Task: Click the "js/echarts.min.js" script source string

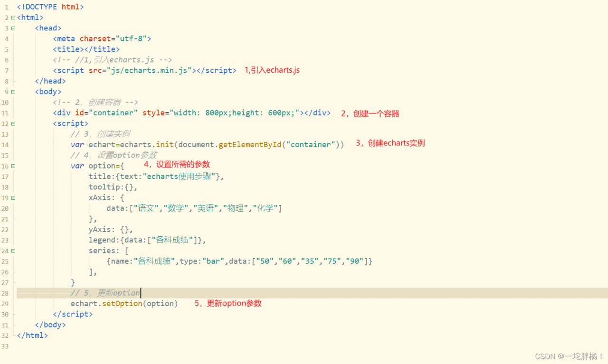Action: click(149, 70)
